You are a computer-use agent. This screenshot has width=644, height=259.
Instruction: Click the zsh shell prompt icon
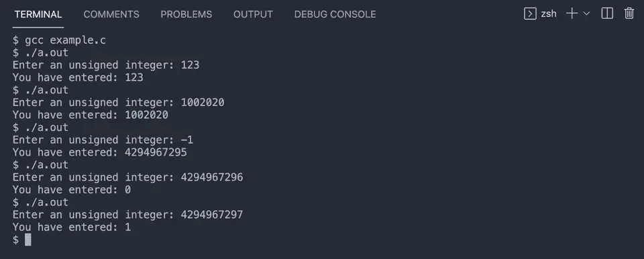point(530,13)
